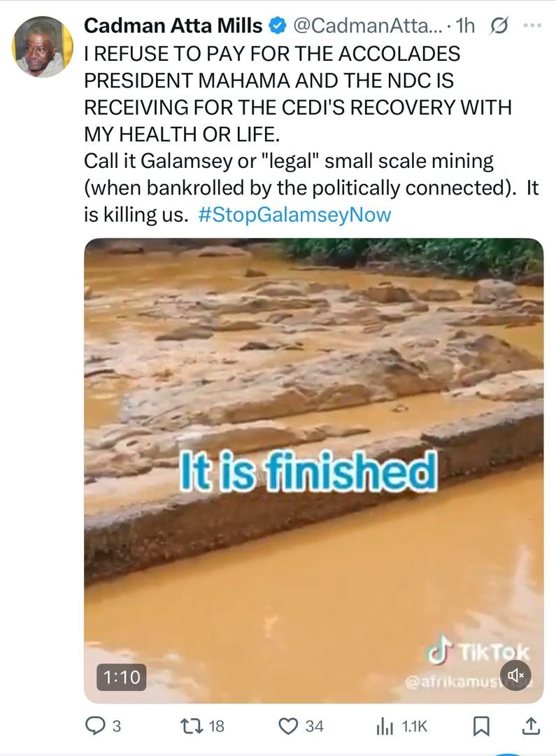Screen dimensions: 556x756
Task: Click the Grok slash-circle icon
Action: 498,26
